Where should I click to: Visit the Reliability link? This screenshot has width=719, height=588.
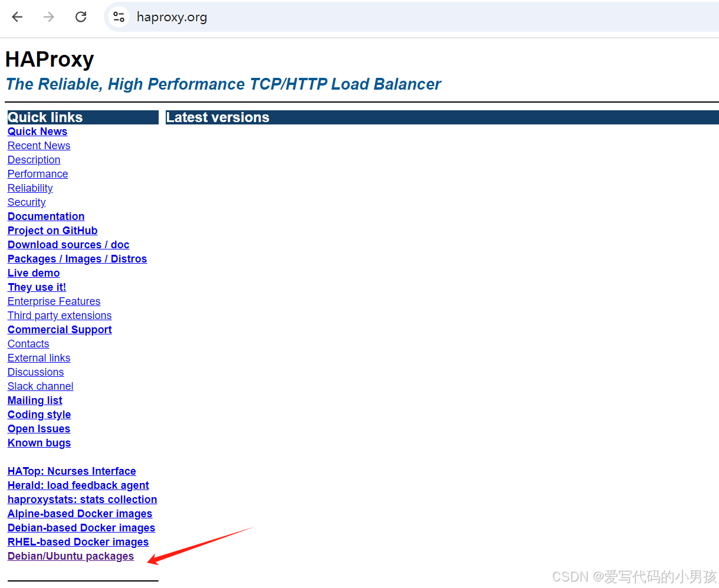click(x=30, y=188)
